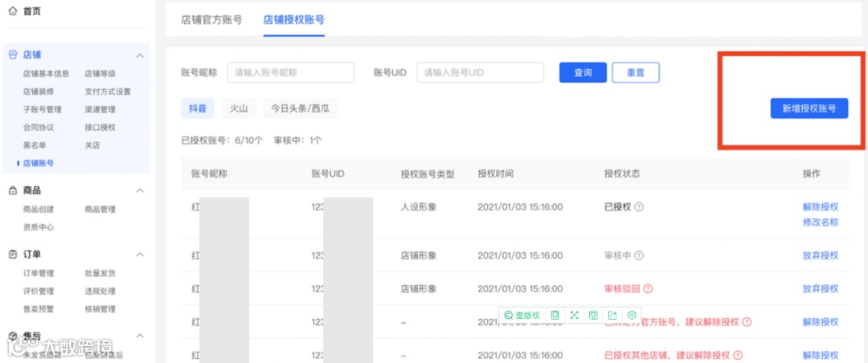Image resolution: width=868 pixels, height=363 pixels.
Task: Click the gear settings icon in floating toolbar
Action: coord(632,315)
